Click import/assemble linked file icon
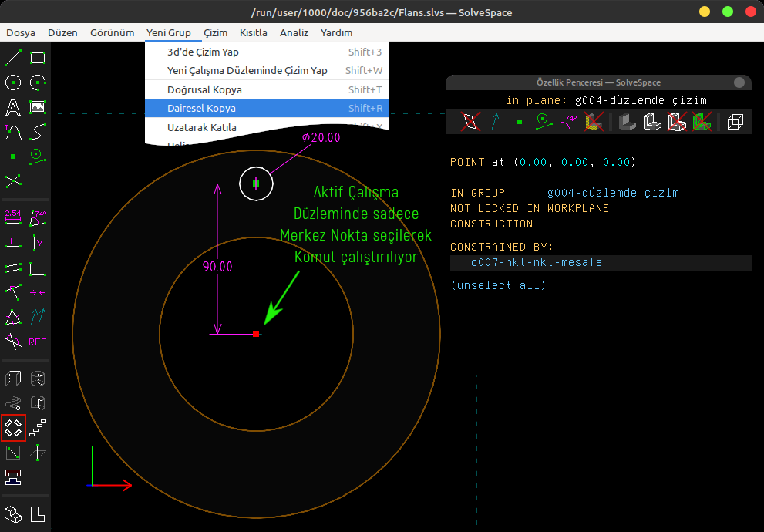The image size is (764, 532). tap(13, 477)
